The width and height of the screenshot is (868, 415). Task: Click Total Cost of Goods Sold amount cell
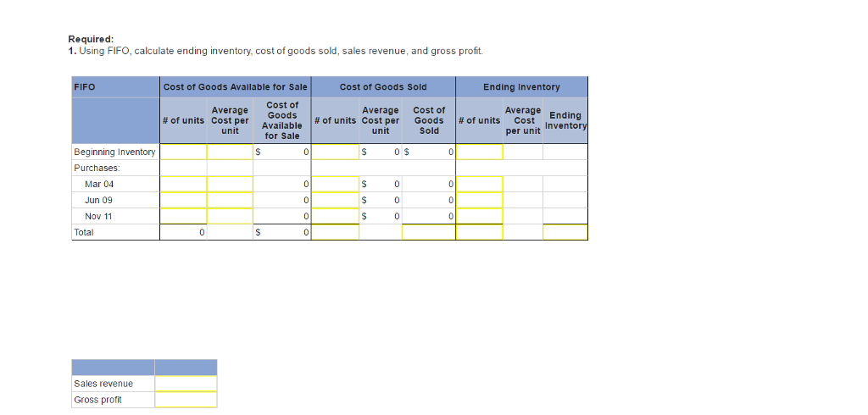pos(429,232)
